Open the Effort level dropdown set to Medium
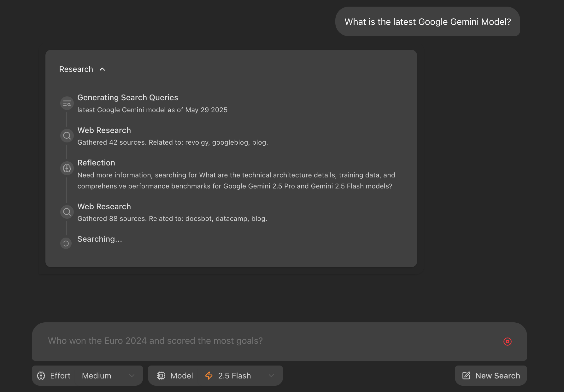Screen dimensions: 564x392 (x=97, y=376)
